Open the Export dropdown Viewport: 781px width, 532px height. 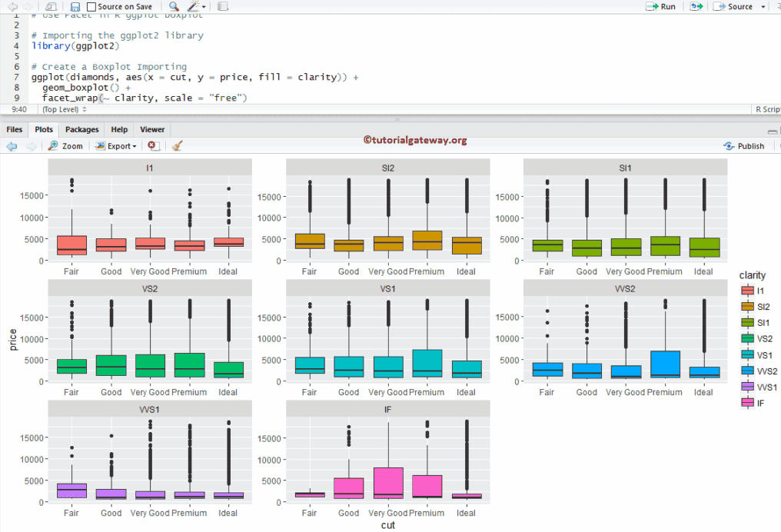(115, 146)
